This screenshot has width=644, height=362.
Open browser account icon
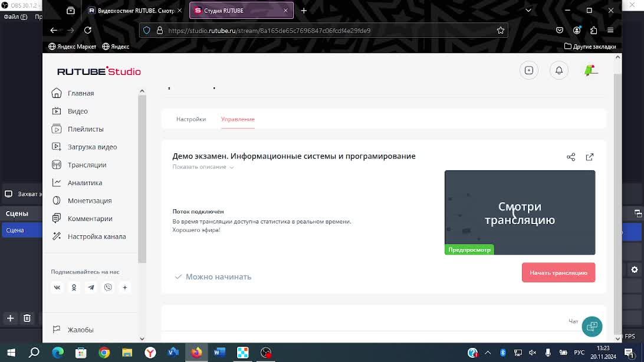[577, 31]
